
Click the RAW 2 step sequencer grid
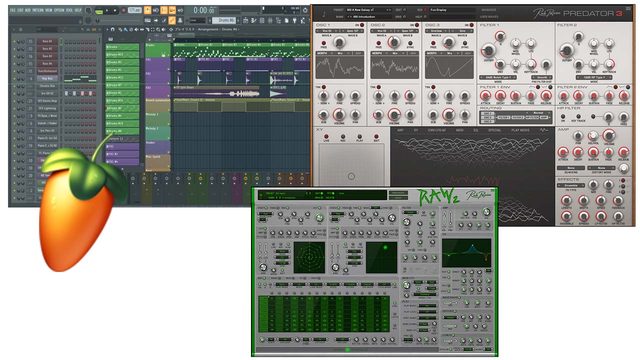(x=324, y=314)
